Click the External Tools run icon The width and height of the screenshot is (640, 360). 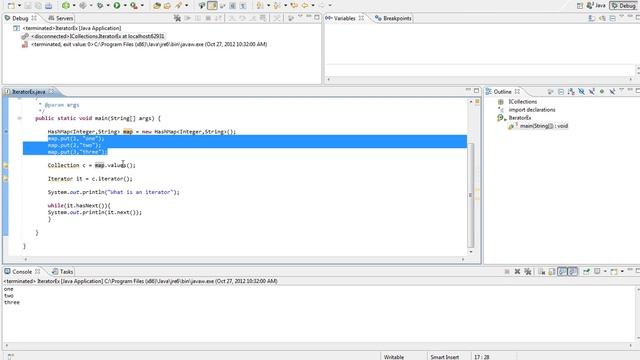134,6
